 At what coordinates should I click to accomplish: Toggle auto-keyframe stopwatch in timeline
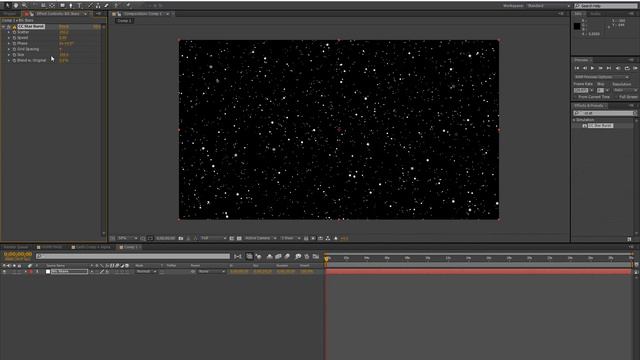(307, 256)
